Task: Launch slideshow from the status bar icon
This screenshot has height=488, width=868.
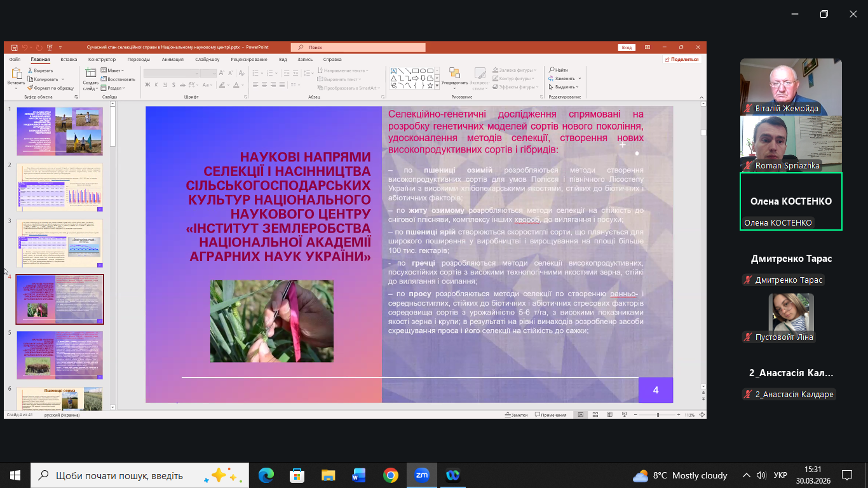Action: pos(624,415)
